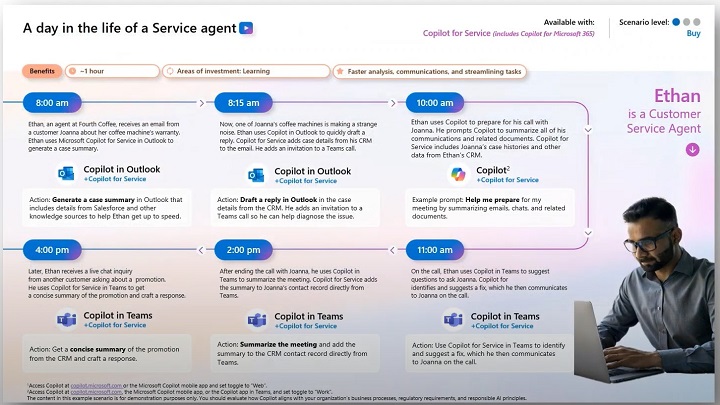Select the 8:00 am timeline marker
The width and height of the screenshot is (720, 405).
coord(51,102)
